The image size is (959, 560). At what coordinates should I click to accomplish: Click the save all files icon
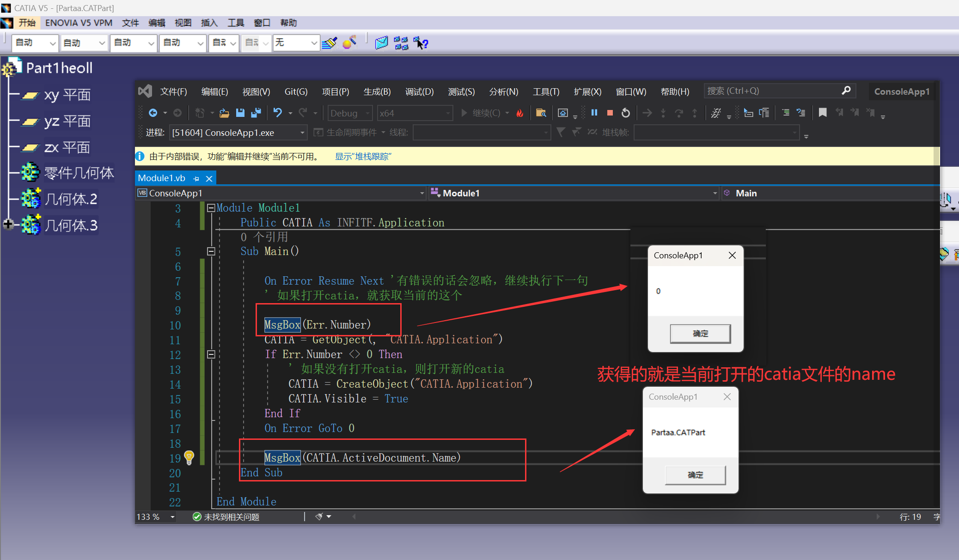[256, 113]
